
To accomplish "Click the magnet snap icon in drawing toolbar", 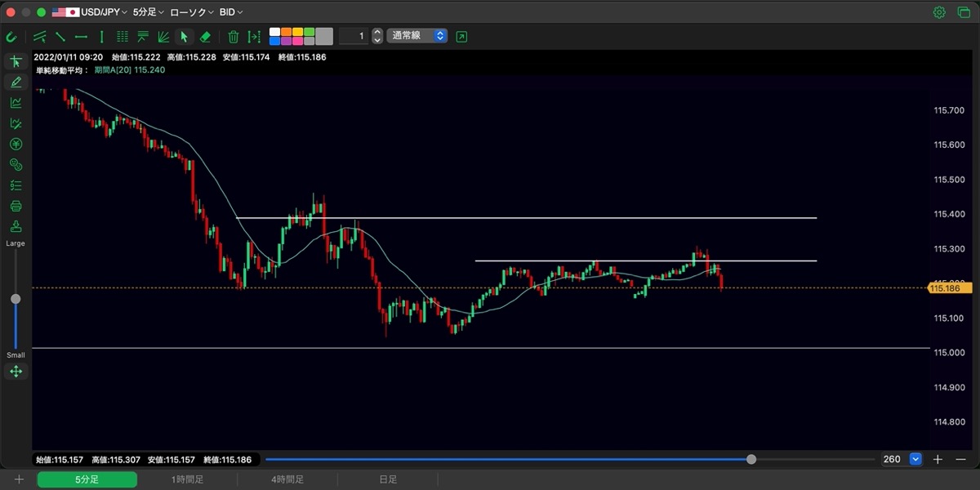I will [x=11, y=37].
